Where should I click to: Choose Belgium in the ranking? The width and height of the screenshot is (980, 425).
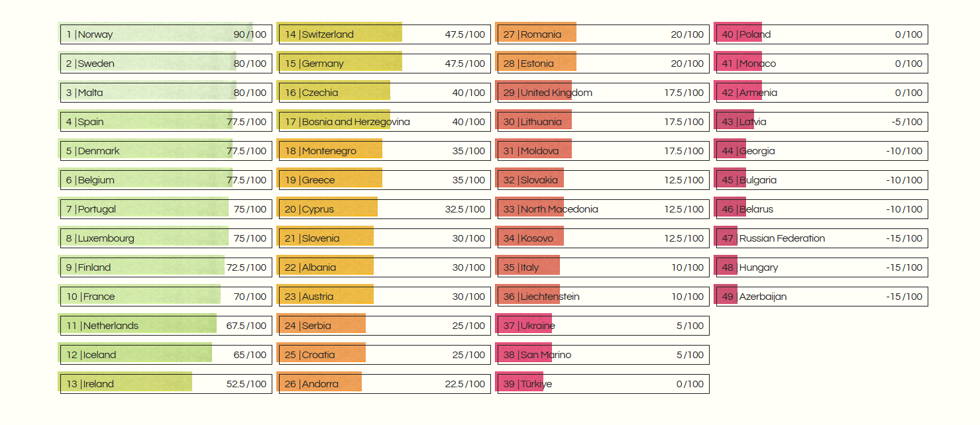click(x=166, y=180)
